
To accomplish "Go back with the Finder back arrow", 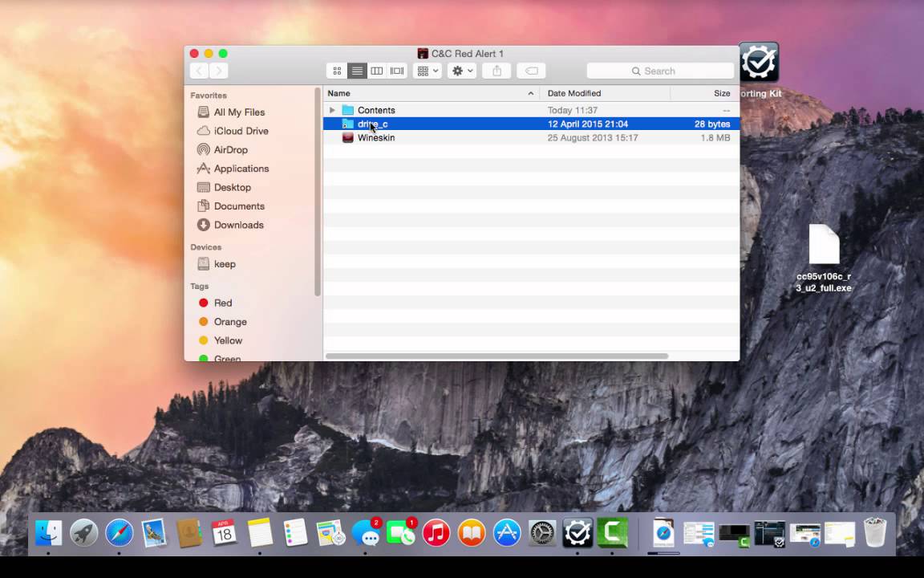I will coord(199,71).
